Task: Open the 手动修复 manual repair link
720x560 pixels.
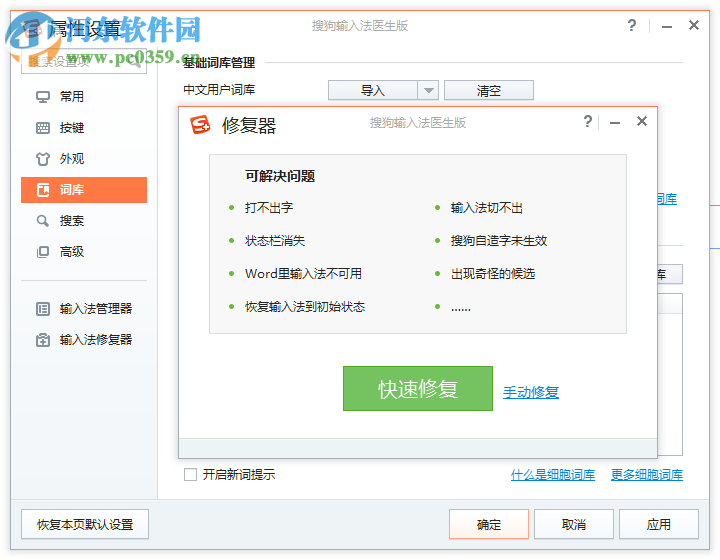Action: [x=531, y=392]
